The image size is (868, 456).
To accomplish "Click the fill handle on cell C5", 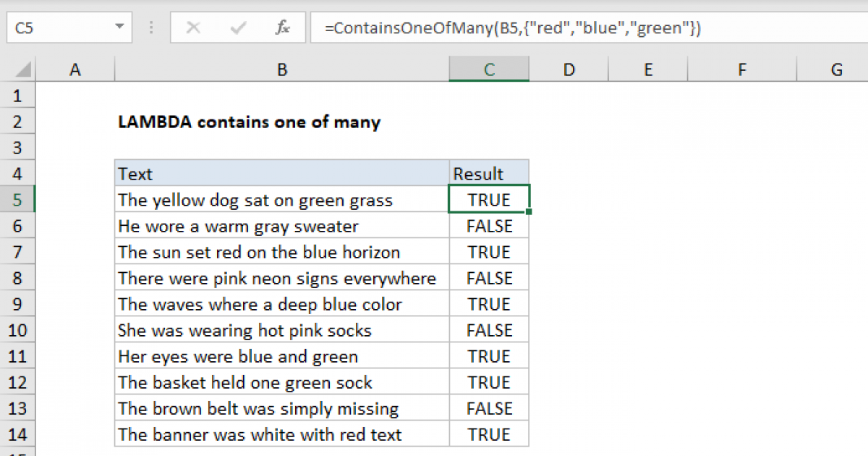I will 529,210.
